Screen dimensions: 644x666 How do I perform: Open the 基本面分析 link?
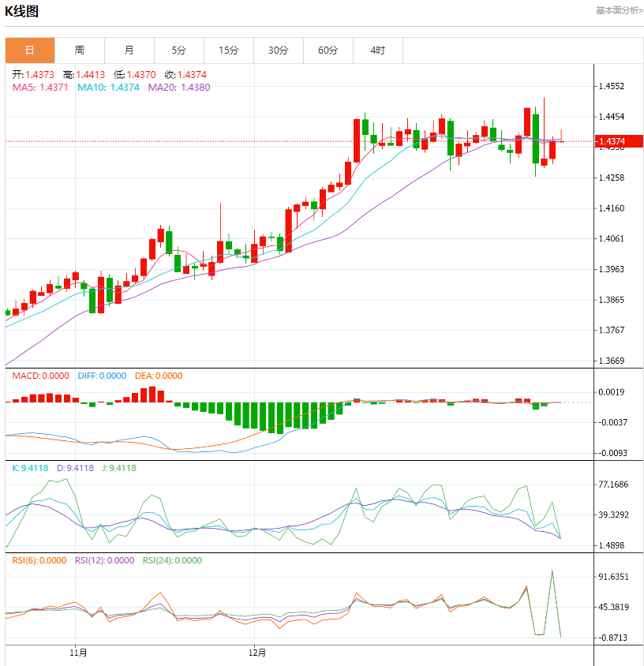(x=619, y=10)
